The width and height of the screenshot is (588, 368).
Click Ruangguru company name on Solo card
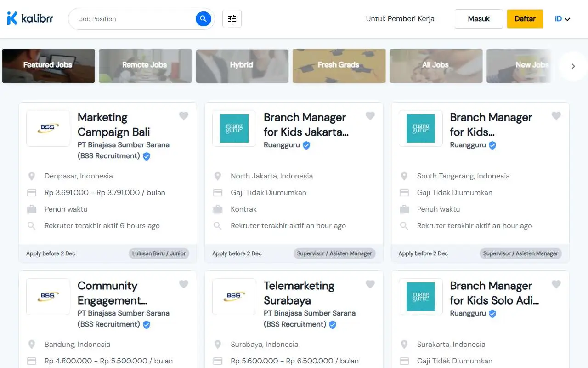[468, 313]
